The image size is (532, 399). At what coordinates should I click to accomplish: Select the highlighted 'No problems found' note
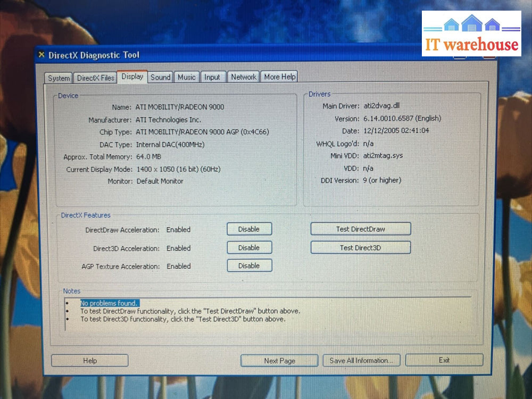pos(110,303)
